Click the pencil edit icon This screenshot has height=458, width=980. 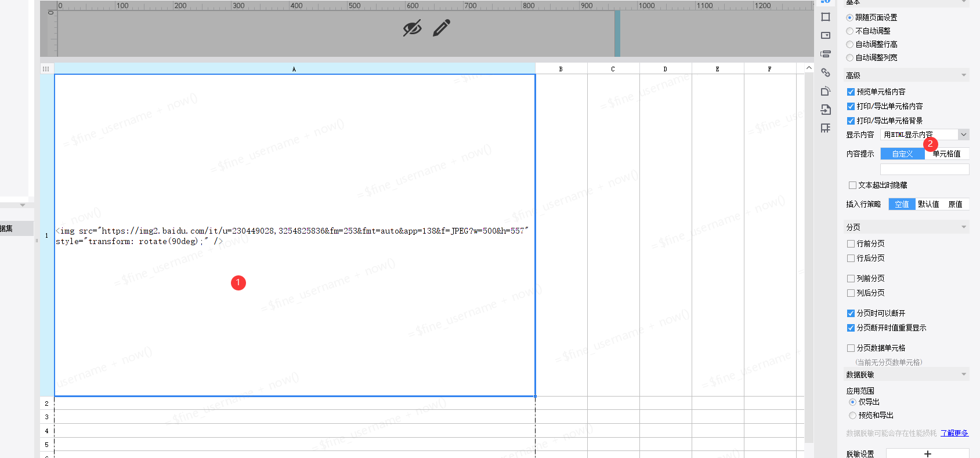click(x=442, y=28)
